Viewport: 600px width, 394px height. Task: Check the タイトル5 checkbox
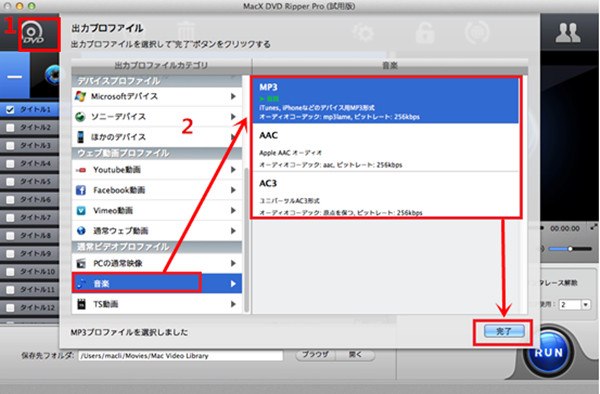click(10, 182)
